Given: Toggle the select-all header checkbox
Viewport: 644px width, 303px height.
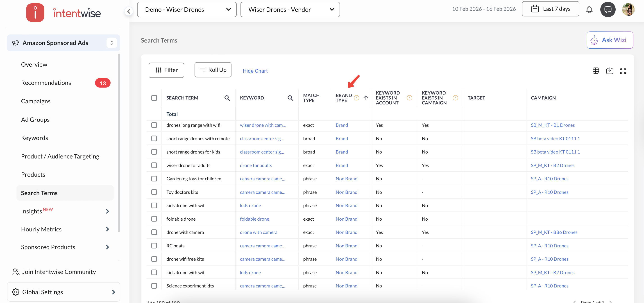Looking at the screenshot, I should (154, 98).
